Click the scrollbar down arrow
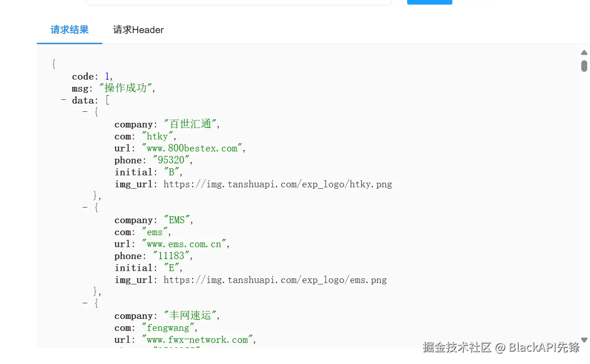The image size is (590, 364). pyautogui.click(x=584, y=340)
